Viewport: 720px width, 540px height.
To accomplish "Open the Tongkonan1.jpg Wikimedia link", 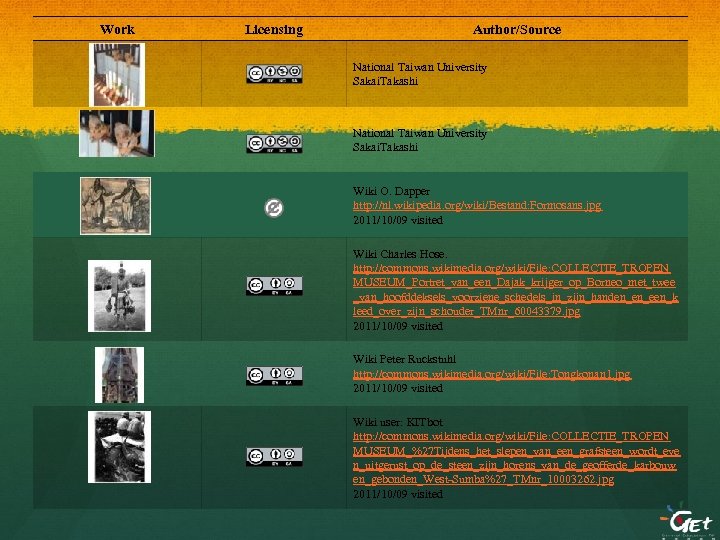I will 492,374.
